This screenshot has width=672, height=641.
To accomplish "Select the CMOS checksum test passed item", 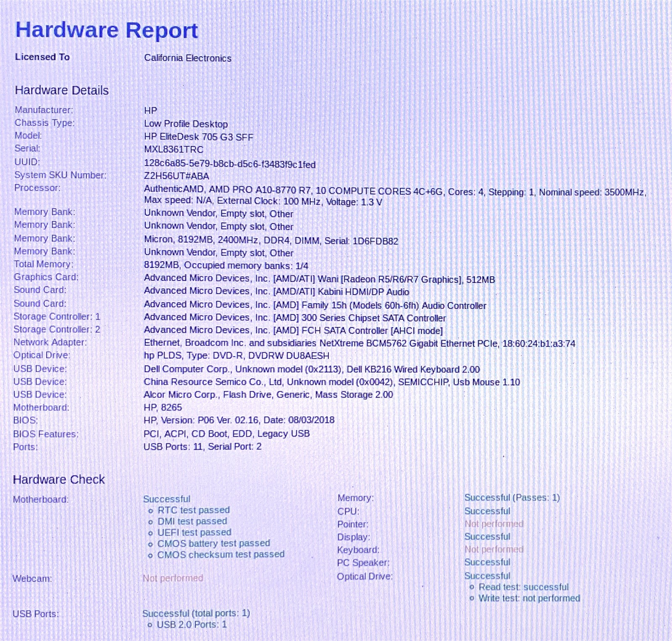I will (221, 555).
